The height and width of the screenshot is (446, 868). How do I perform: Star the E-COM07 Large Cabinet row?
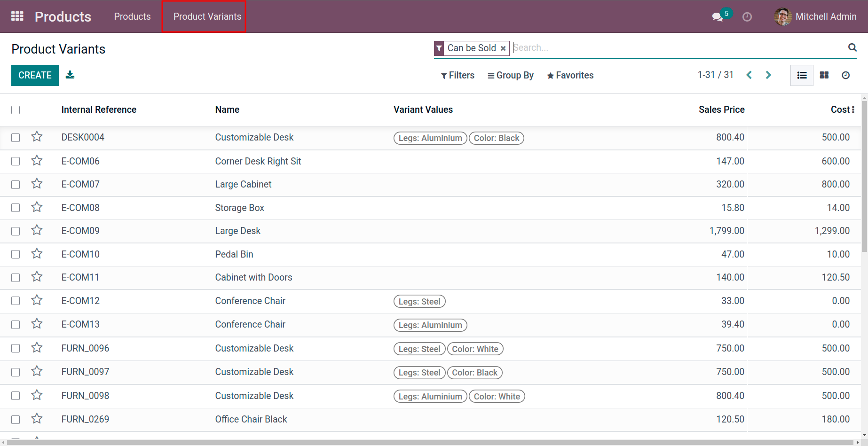tap(37, 184)
